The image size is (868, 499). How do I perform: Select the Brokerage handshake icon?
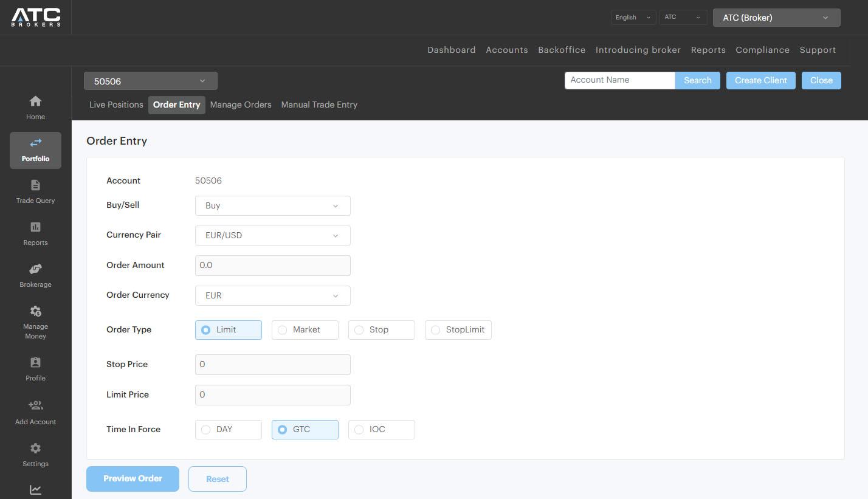[x=35, y=269]
